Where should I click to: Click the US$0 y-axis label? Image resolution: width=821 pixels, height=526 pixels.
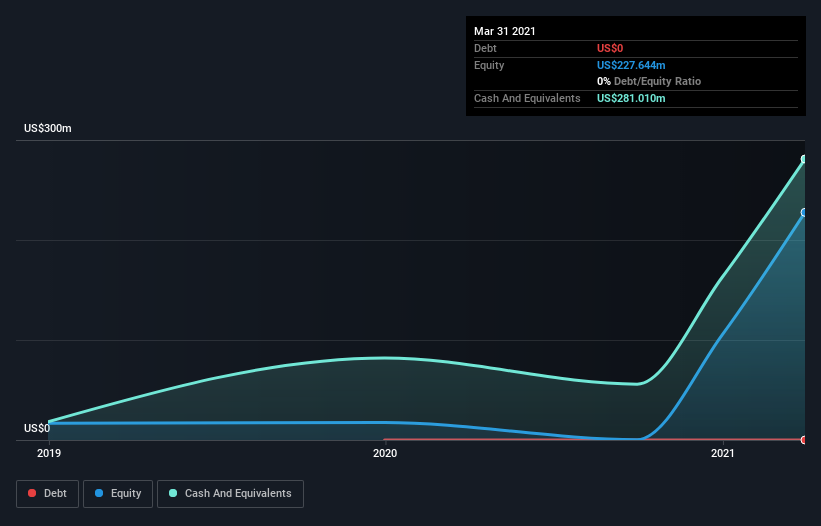37,428
